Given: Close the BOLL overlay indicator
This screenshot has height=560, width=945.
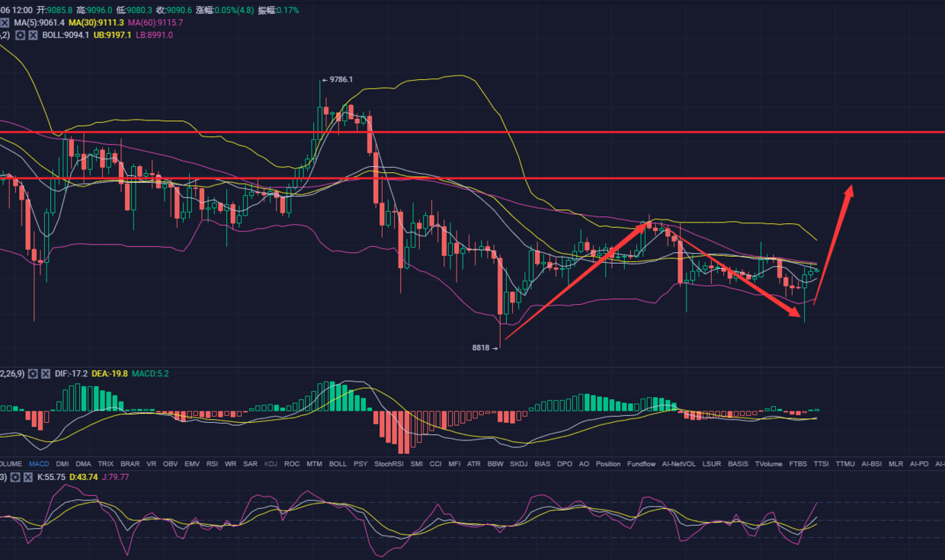Looking at the screenshot, I should (x=33, y=35).
